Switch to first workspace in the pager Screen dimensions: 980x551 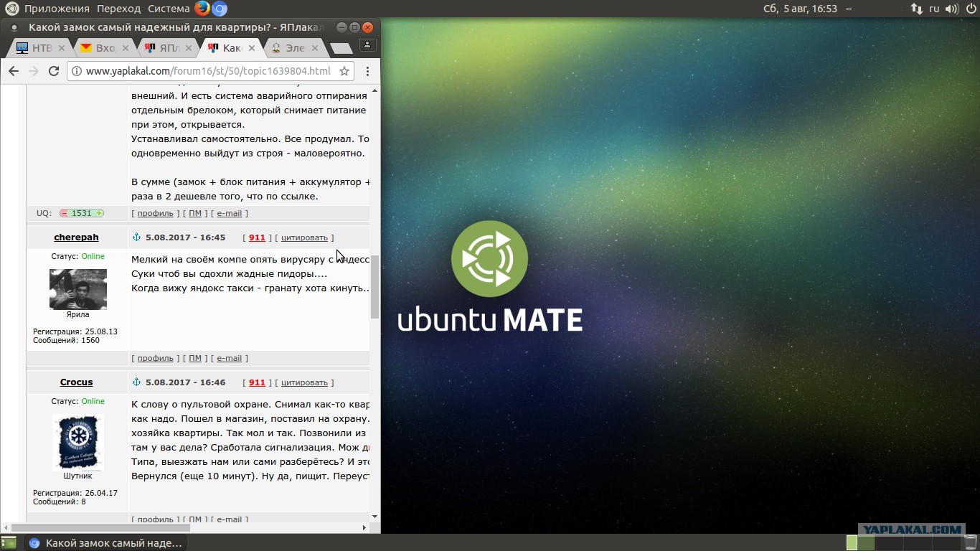pos(852,543)
